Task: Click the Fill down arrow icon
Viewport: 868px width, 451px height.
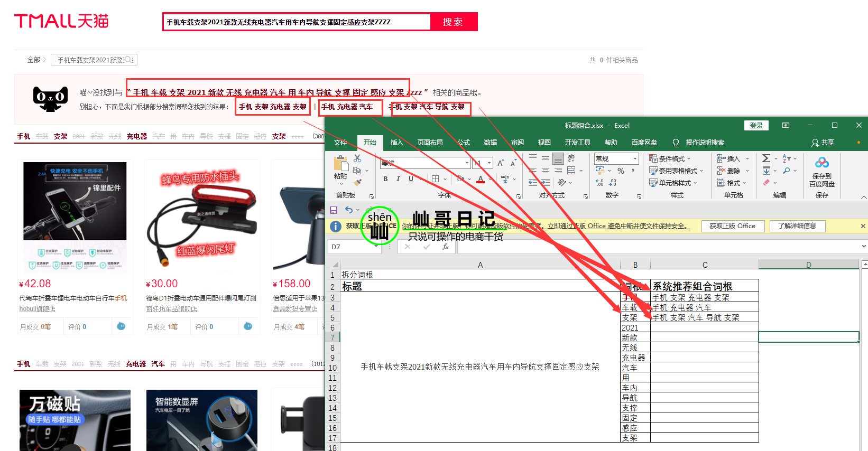Action: [x=766, y=171]
